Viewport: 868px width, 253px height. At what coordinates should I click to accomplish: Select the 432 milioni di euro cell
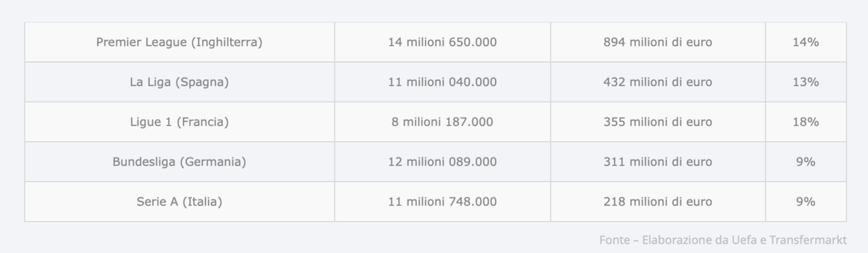[658, 82]
